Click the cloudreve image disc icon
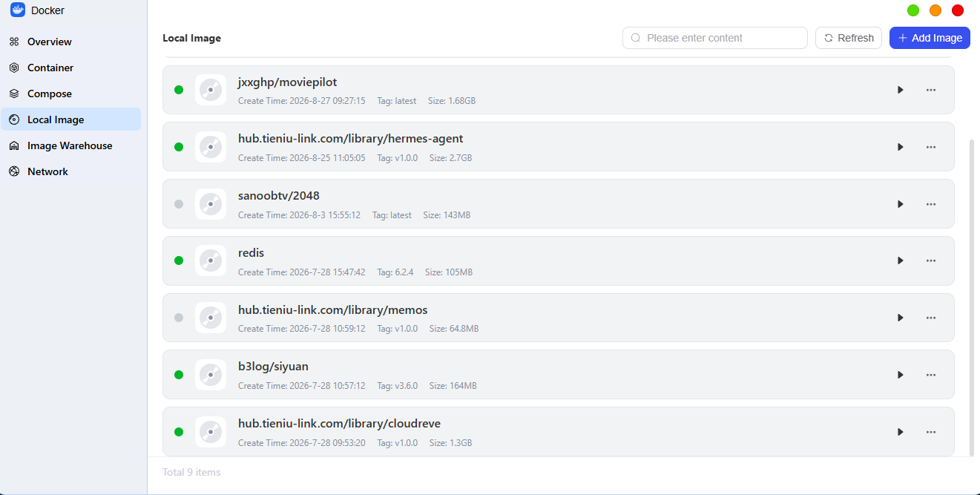 211,432
